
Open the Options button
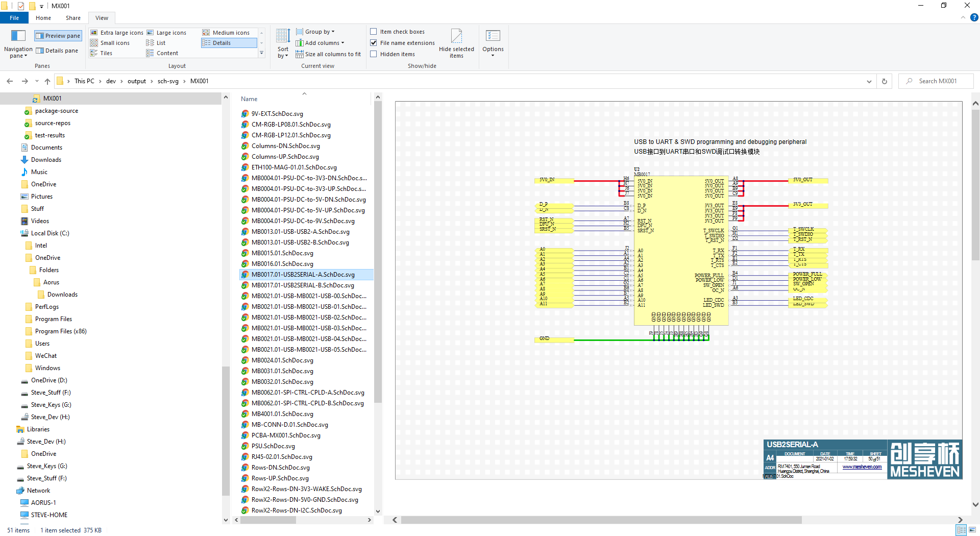493,44
